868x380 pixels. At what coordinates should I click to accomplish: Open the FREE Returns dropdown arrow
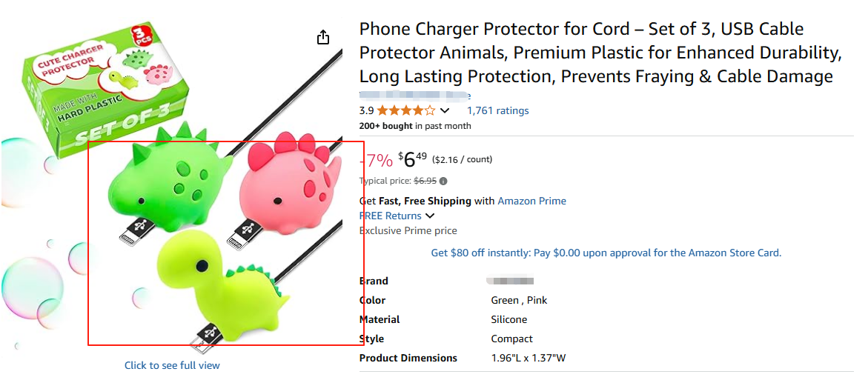pyautogui.click(x=430, y=216)
